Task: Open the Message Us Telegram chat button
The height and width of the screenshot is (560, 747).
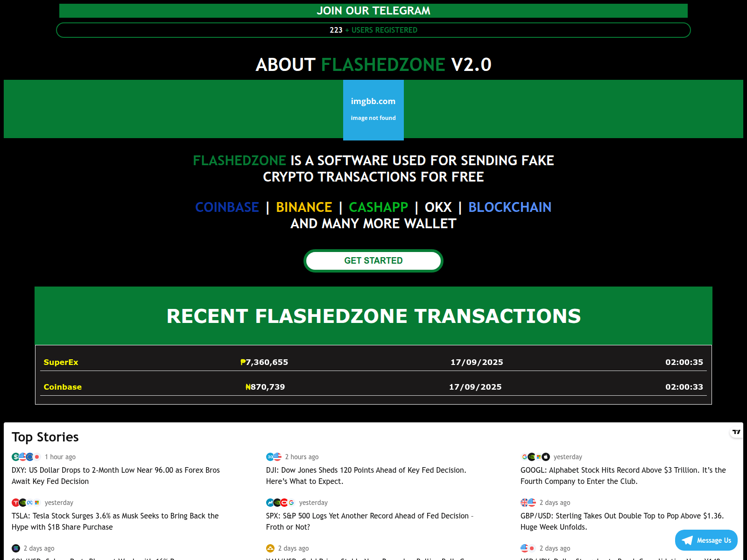Action: pos(706,540)
